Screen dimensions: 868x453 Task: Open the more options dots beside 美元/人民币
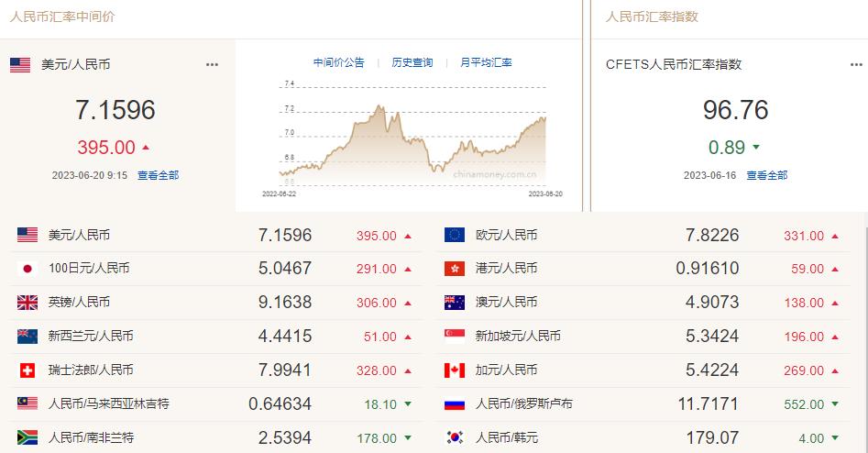coord(213,65)
